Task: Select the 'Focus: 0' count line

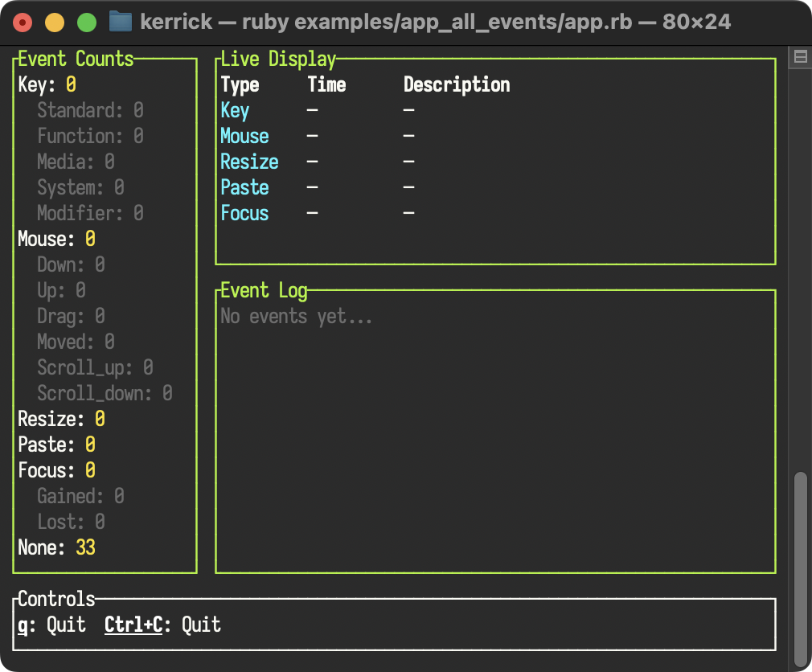Action: [x=56, y=470]
